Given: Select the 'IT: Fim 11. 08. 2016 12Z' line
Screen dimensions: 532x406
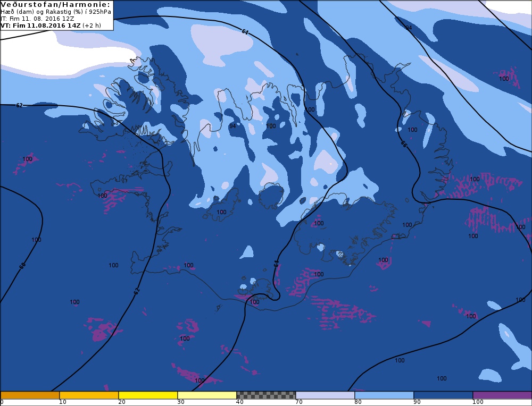Looking at the screenshot, I should tap(37, 19).
